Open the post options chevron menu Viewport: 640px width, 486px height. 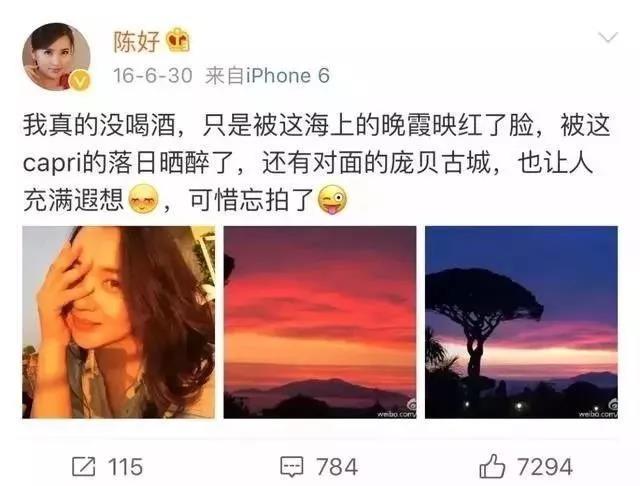click(x=608, y=38)
